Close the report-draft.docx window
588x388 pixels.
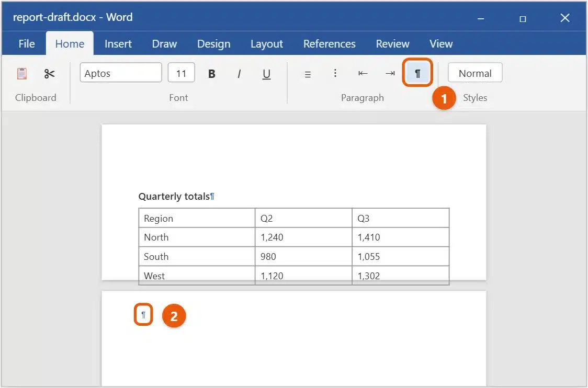tap(565, 18)
